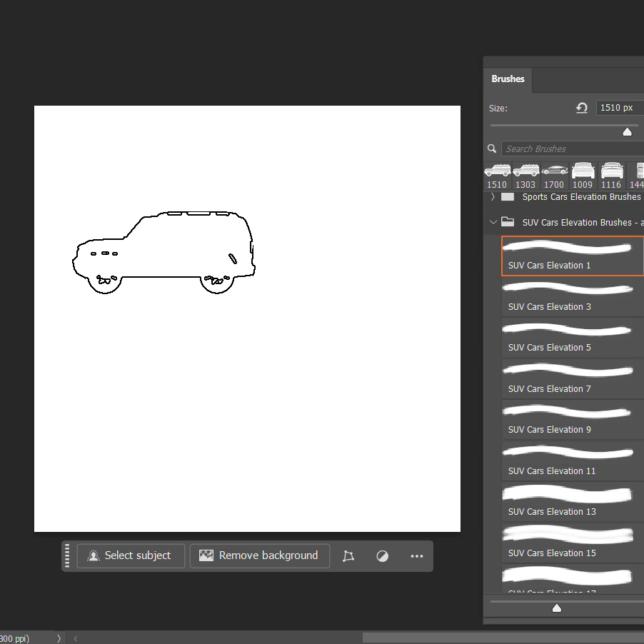Reset brush size with the restore icon
Viewport: 644px width, 644px height.
pyautogui.click(x=582, y=108)
